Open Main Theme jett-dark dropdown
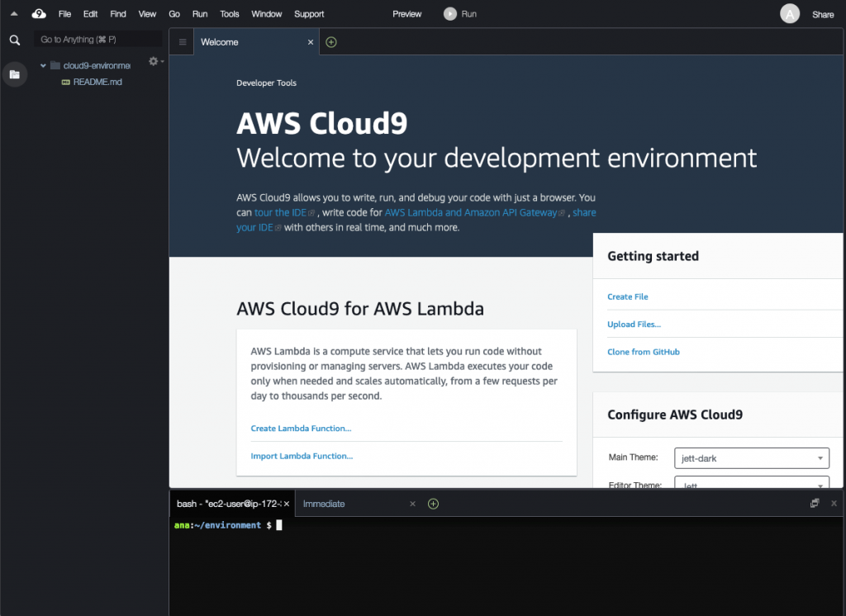The image size is (846, 616). (752, 458)
